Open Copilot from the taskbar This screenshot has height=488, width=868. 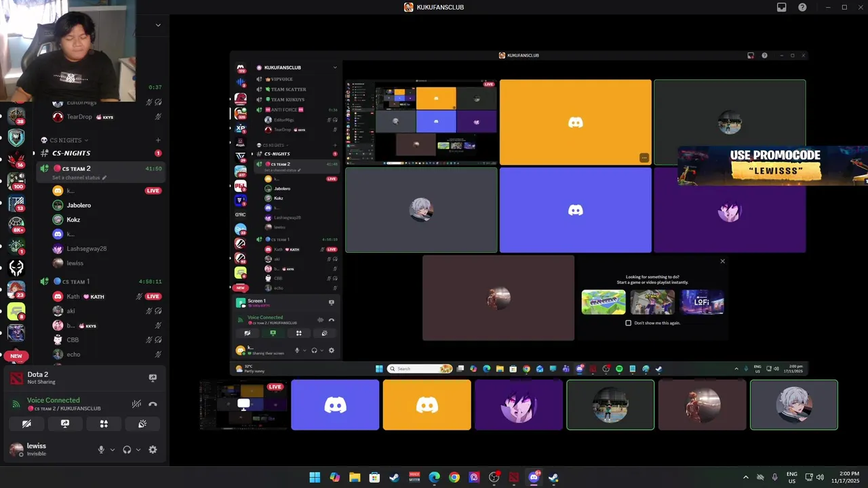coord(334,477)
